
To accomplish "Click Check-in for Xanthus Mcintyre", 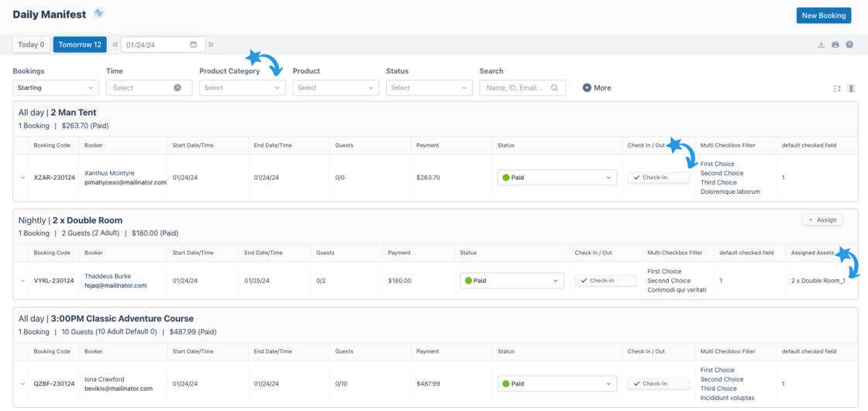I will (659, 178).
